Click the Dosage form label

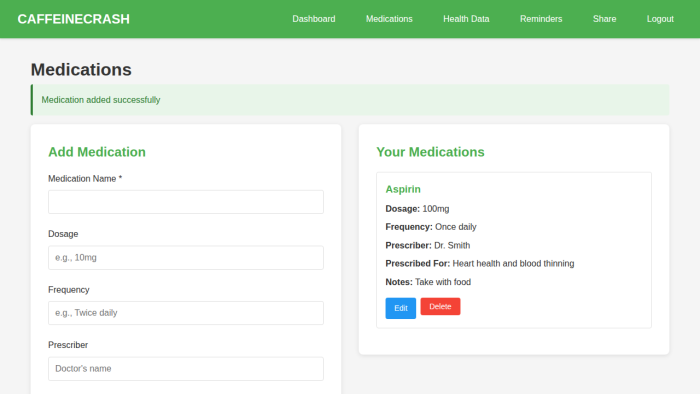pyautogui.click(x=63, y=234)
